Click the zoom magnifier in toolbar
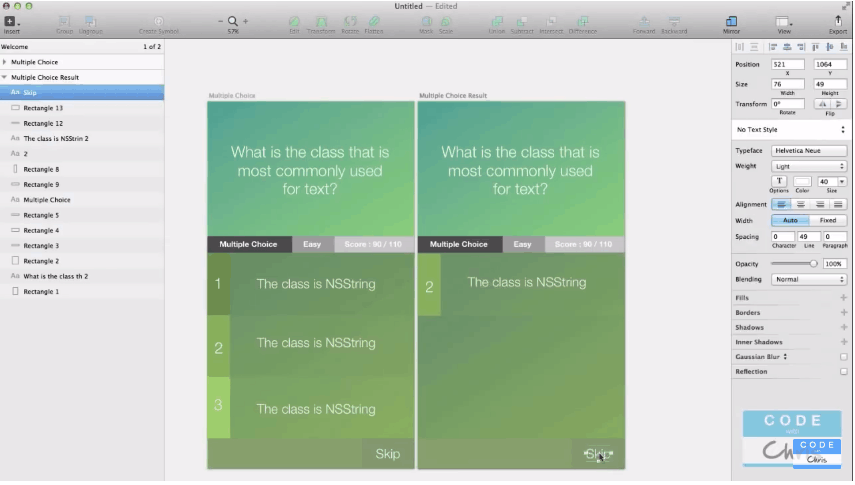This screenshot has width=855, height=485. click(x=233, y=21)
